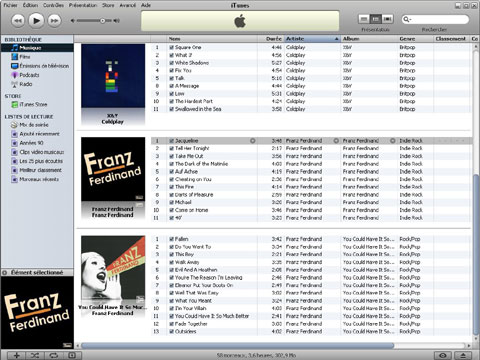Open the Fichier menu
The height and width of the screenshot is (360, 480).
(x=10, y=5)
